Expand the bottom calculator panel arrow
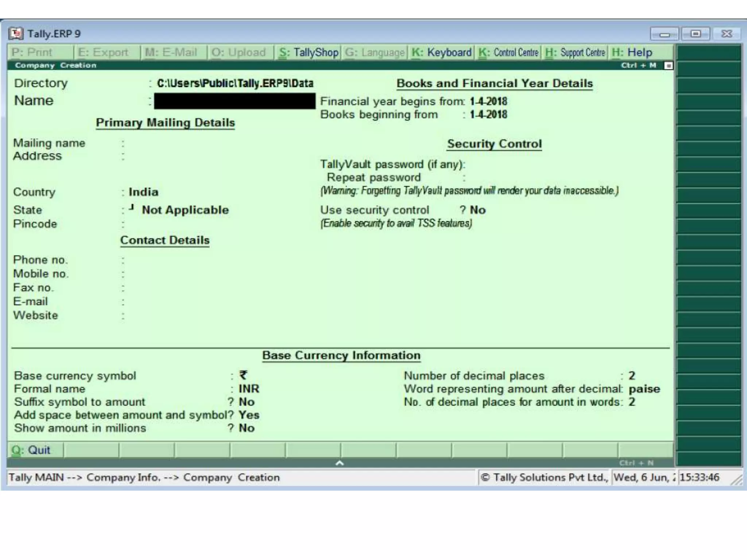Image resolution: width=747 pixels, height=560 pixels. coord(340,463)
